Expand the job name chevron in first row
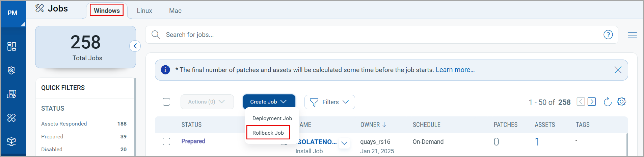 pos(344,143)
